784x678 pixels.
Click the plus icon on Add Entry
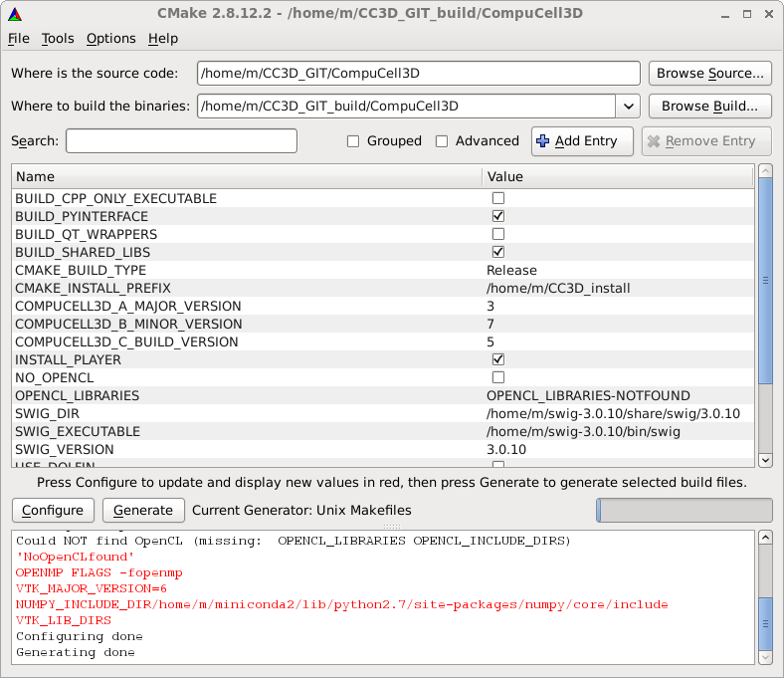coord(542,141)
